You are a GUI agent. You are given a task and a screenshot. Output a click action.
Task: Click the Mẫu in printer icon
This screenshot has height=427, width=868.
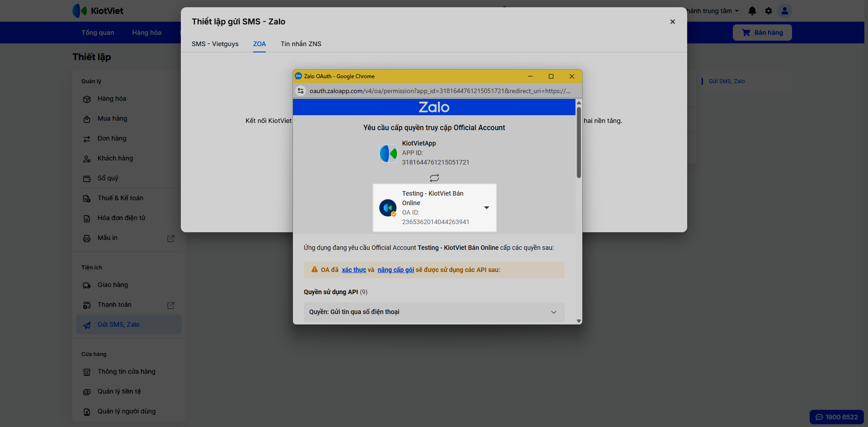pos(87,238)
